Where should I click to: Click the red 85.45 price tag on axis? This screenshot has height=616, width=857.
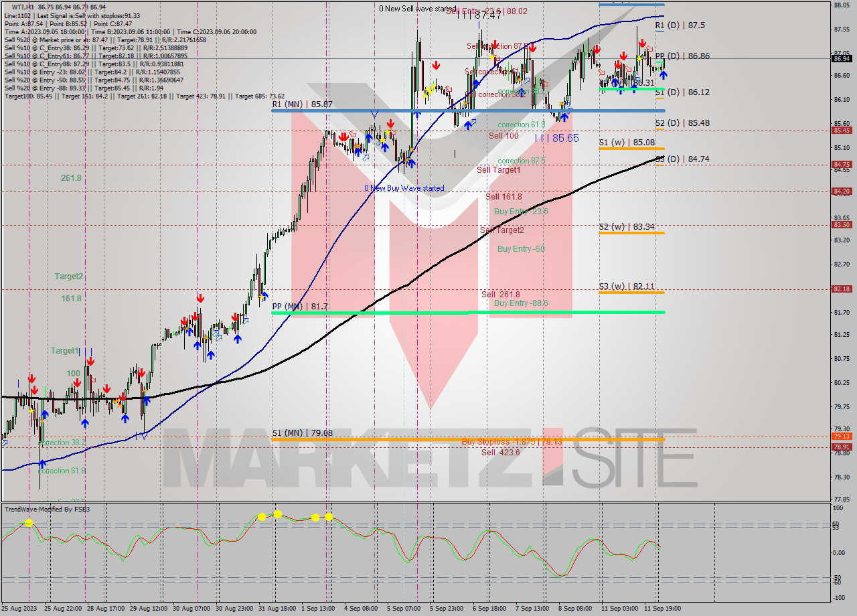tap(842, 131)
